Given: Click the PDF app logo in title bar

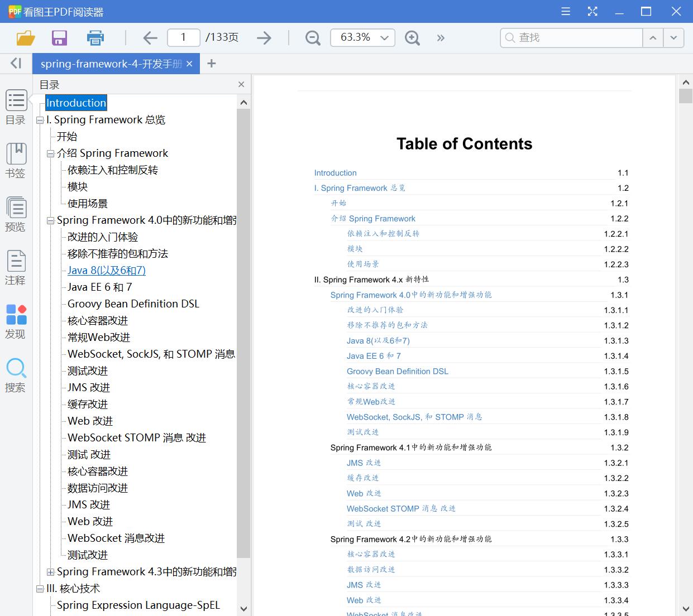Looking at the screenshot, I should (x=15, y=11).
